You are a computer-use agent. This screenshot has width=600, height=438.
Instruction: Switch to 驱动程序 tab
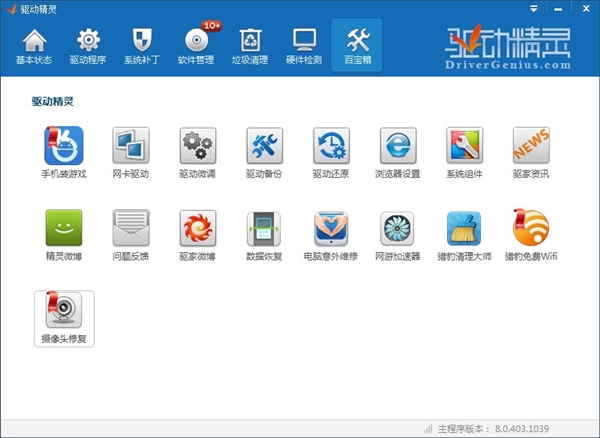click(88, 46)
